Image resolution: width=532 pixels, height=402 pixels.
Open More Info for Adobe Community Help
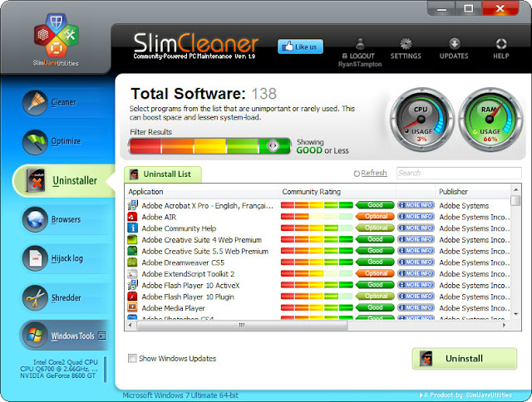coord(416,228)
